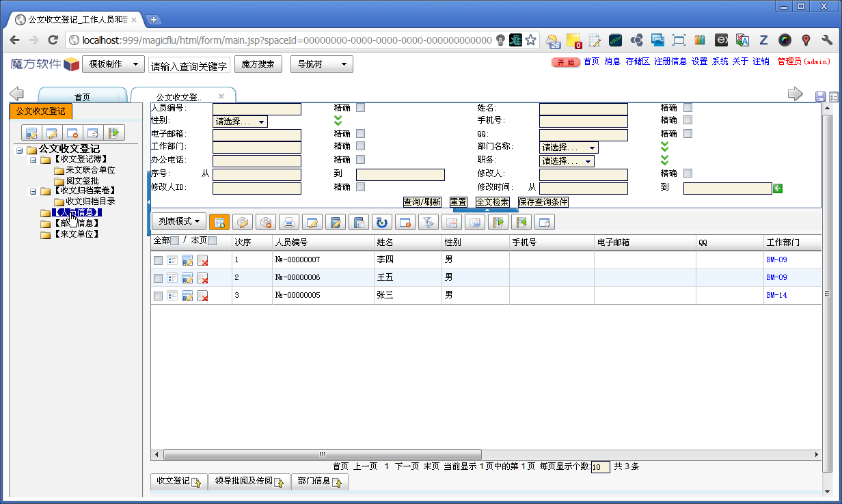Click the building blocks add icon
Image resolution: width=842 pixels, height=504 pixels.
[242, 222]
